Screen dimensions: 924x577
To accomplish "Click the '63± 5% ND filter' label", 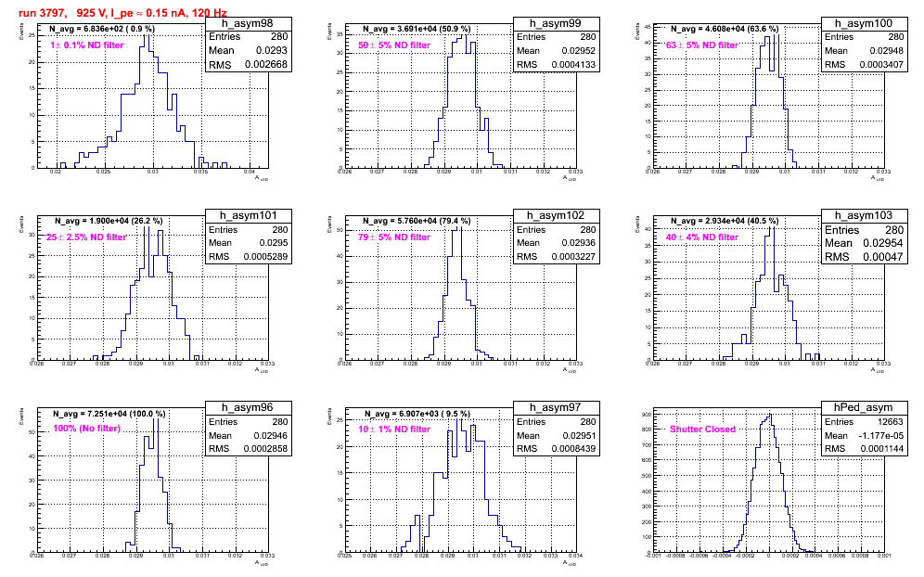I will pyautogui.click(x=702, y=45).
